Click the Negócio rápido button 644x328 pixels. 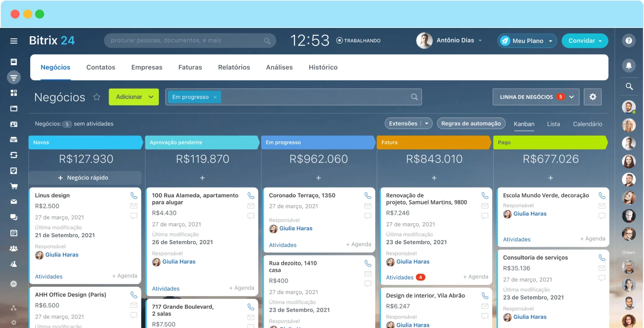(x=85, y=178)
